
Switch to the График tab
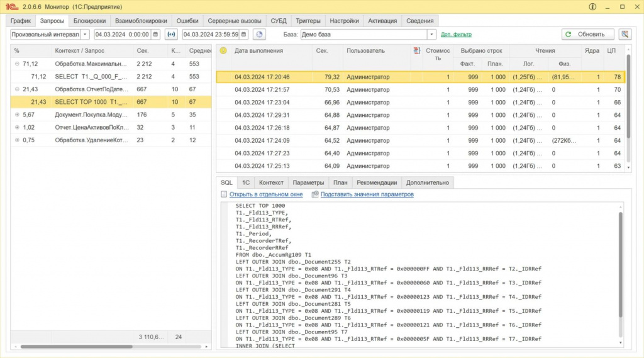21,21
